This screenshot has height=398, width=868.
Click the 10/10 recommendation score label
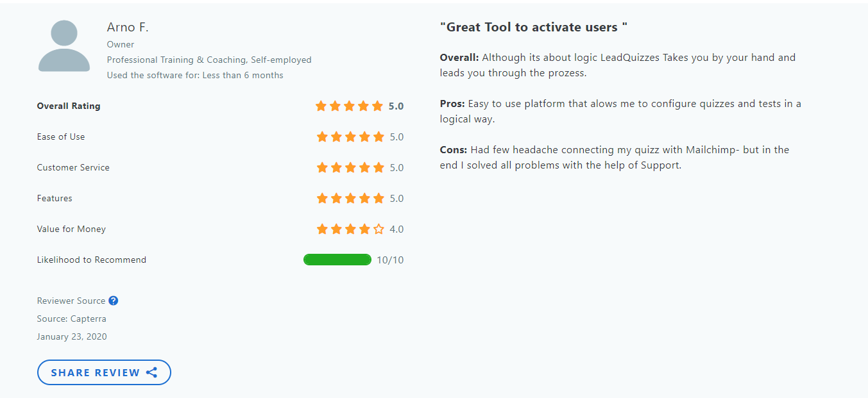point(390,260)
